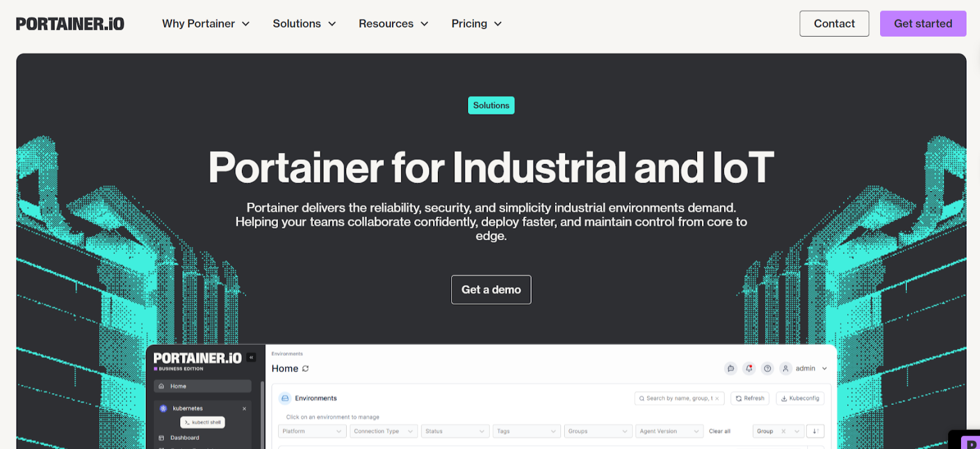Click the Environments panel icon
980x449 pixels.
[x=285, y=398]
